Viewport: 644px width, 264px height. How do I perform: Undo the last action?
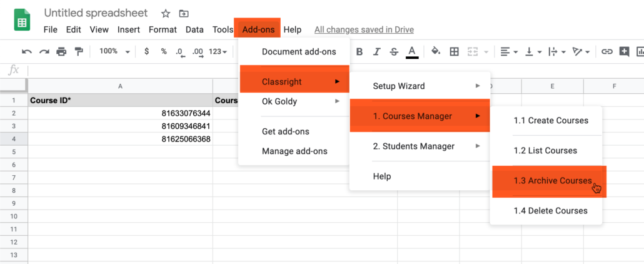(x=27, y=51)
